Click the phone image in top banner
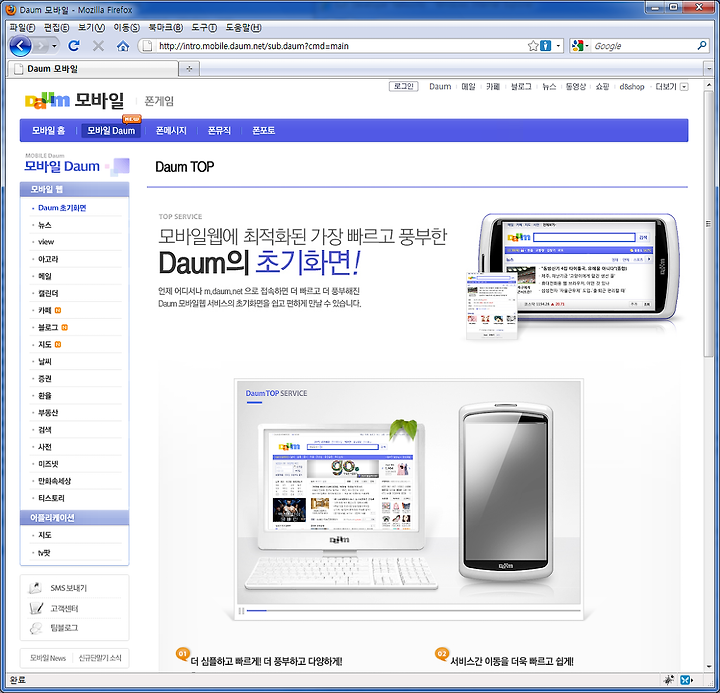The width and height of the screenshot is (720, 693). tap(579, 267)
